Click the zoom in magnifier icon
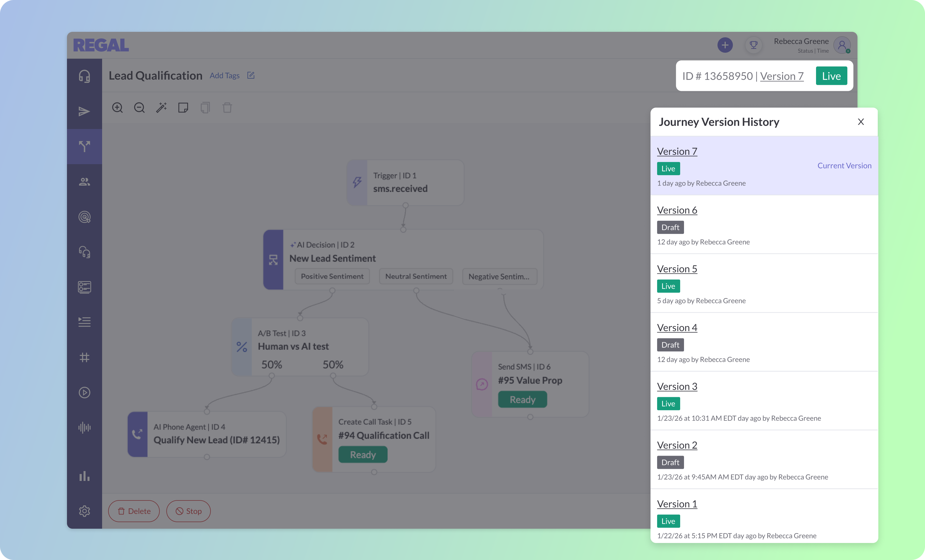Image resolution: width=925 pixels, height=560 pixels. [117, 108]
